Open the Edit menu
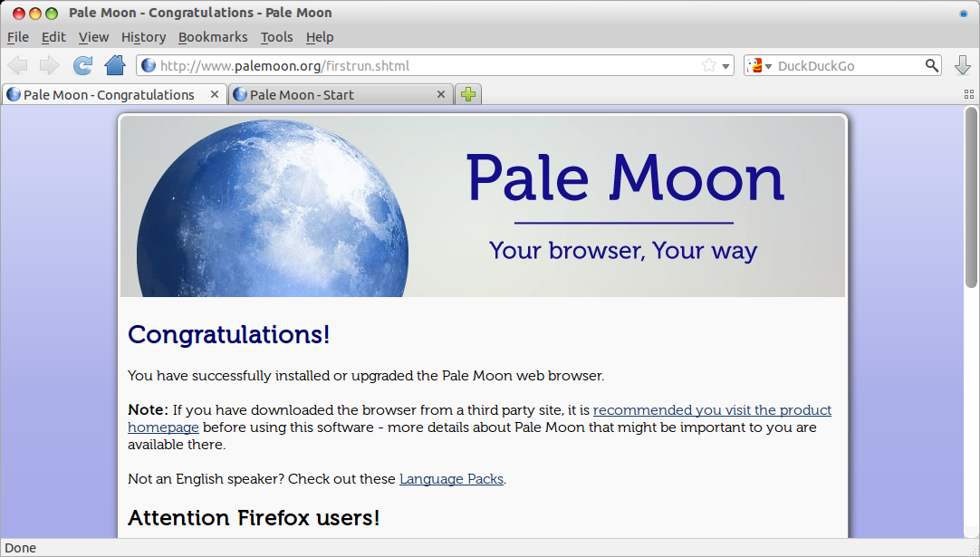Viewport: 980px width, 557px height. point(53,37)
